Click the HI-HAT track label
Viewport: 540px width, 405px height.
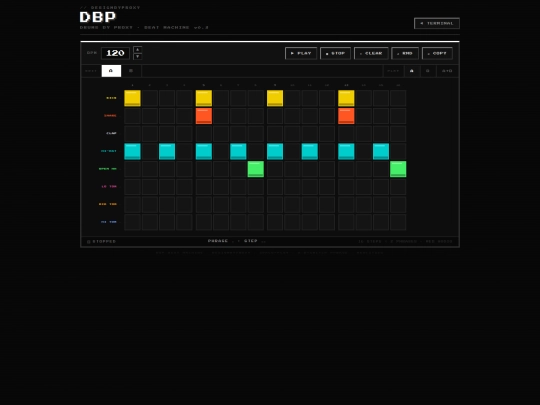[x=109, y=151]
